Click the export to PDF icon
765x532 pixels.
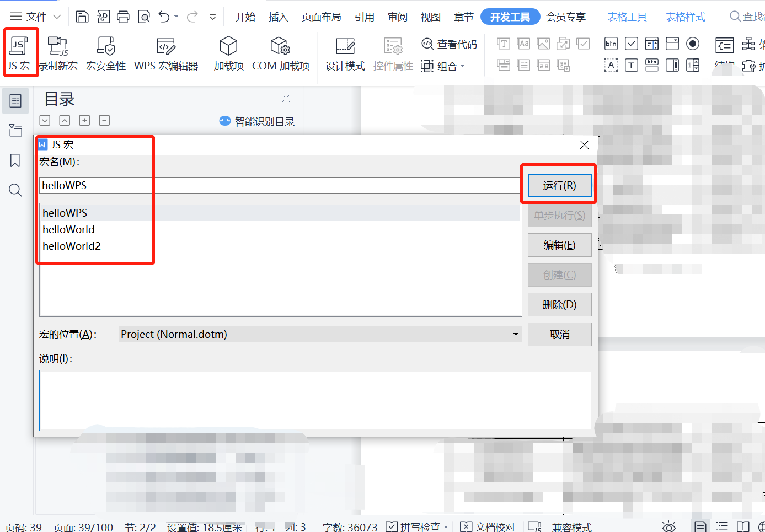click(x=103, y=17)
